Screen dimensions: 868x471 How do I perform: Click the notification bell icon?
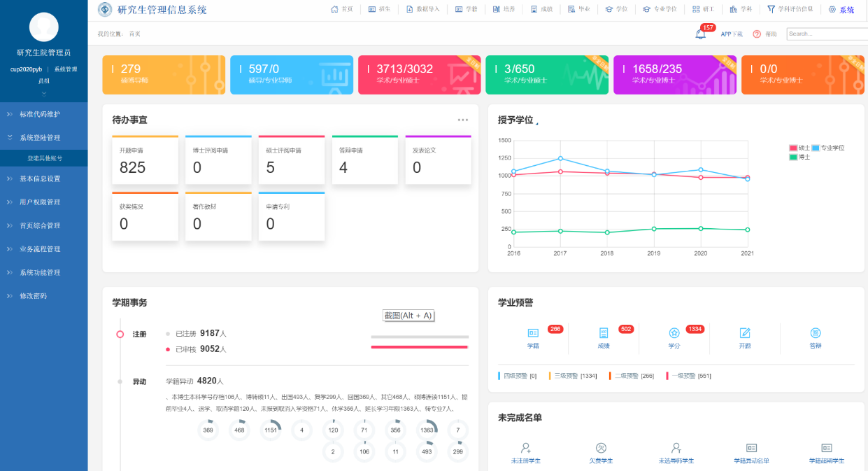700,34
